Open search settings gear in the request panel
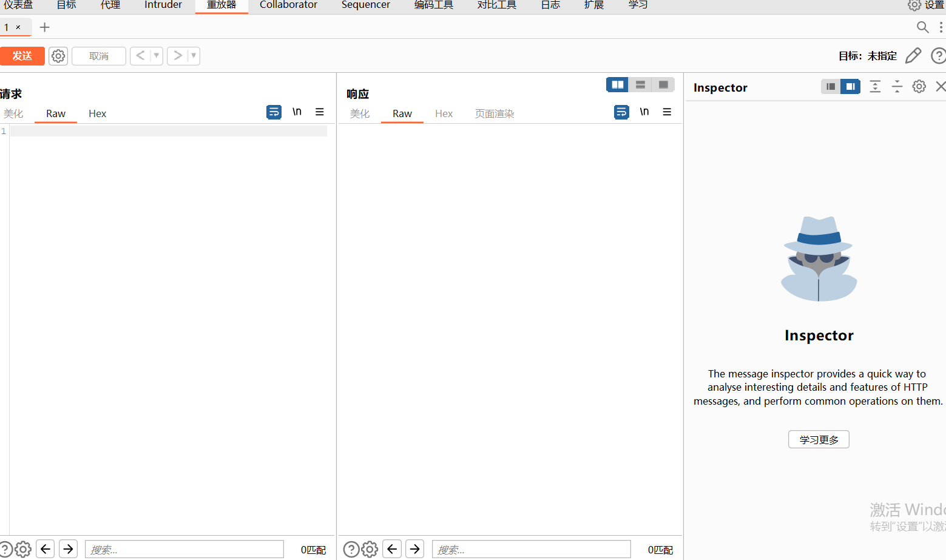The height and width of the screenshot is (560, 946). point(23,549)
